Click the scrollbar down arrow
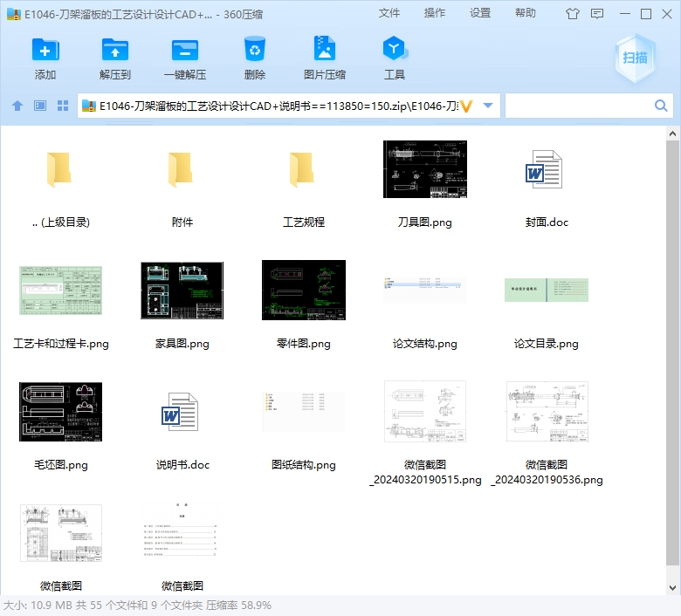Image resolution: width=681 pixels, height=616 pixels. (672, 588)
